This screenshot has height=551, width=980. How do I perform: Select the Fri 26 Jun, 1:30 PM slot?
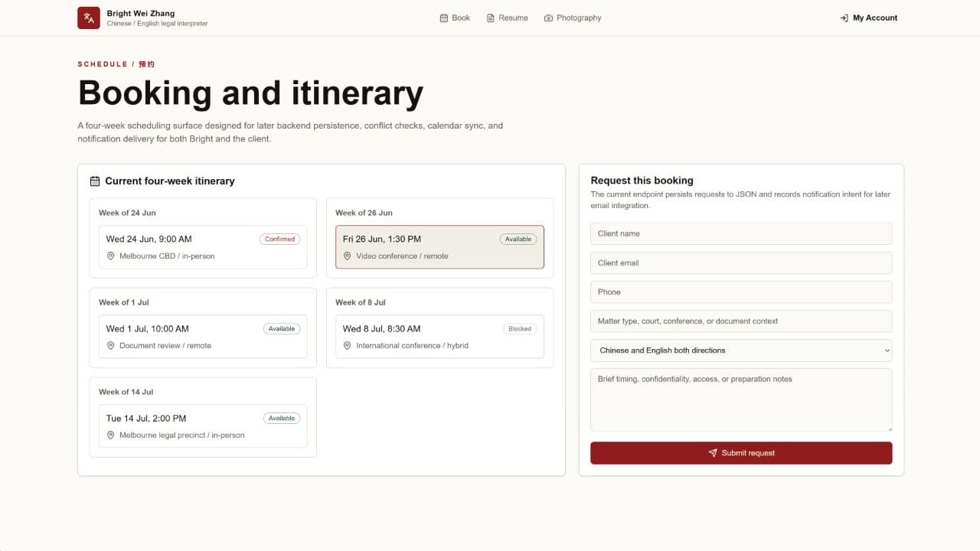[x=439, y=247]
